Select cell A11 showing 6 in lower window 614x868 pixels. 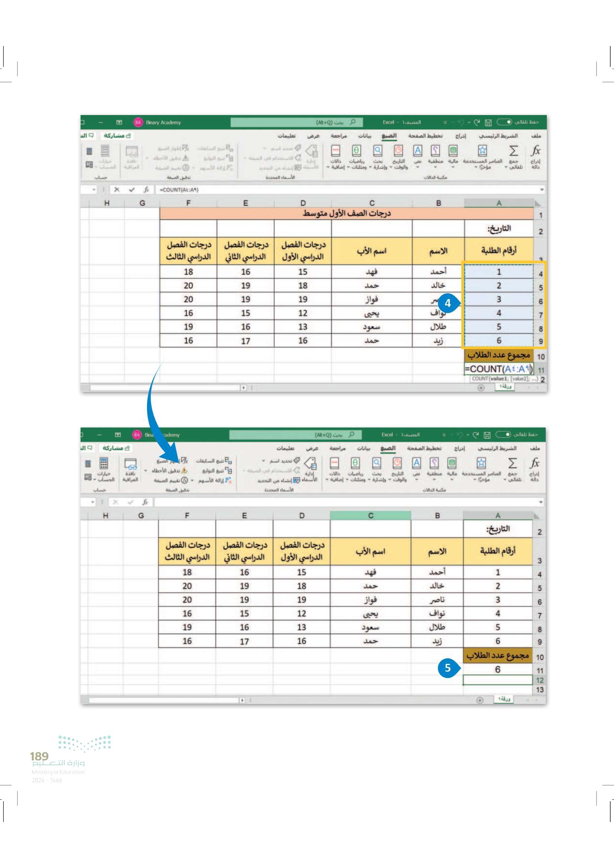(497, 669)
